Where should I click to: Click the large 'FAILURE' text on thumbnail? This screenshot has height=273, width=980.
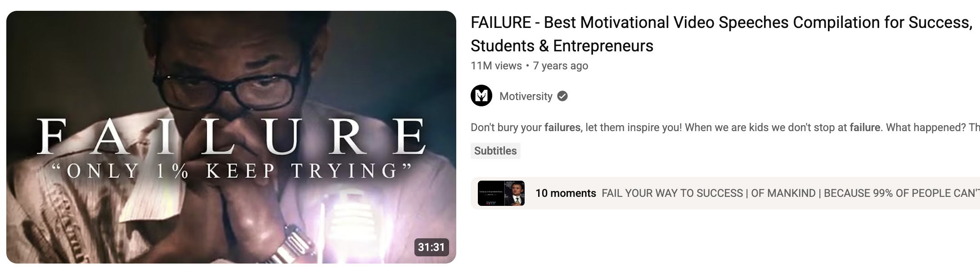(231, 136)
